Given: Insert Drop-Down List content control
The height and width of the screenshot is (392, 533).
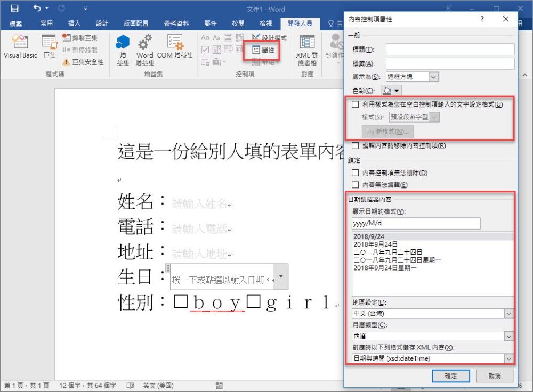Looking at the screenshot, I should pyautogui.click(x=228, y=50).
